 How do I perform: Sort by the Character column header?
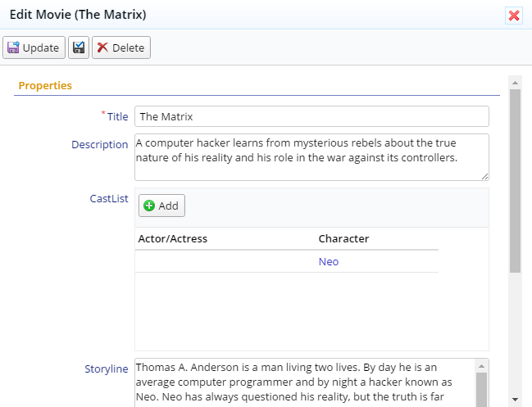click(343, 239)
